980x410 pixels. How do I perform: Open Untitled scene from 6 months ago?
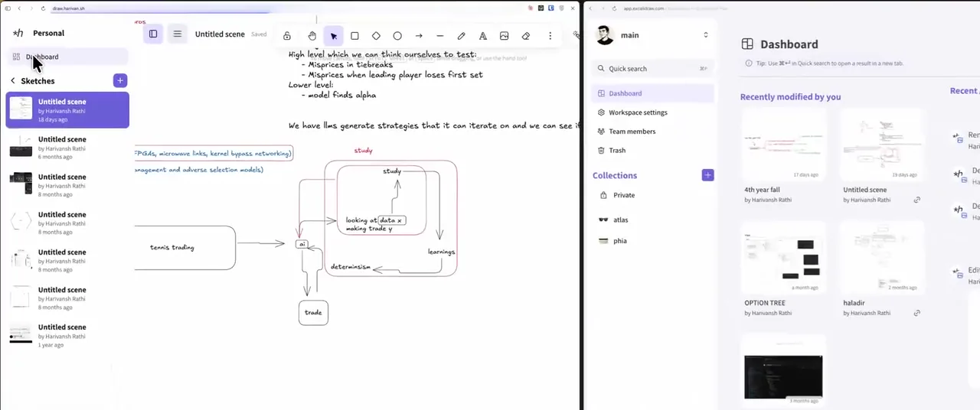[67, 148]
